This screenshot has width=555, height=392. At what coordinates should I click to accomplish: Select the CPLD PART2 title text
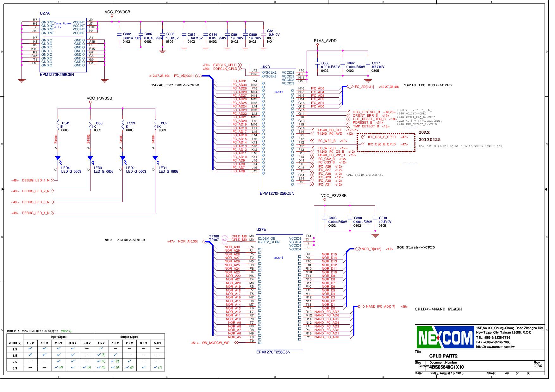[x=444, y=356]
